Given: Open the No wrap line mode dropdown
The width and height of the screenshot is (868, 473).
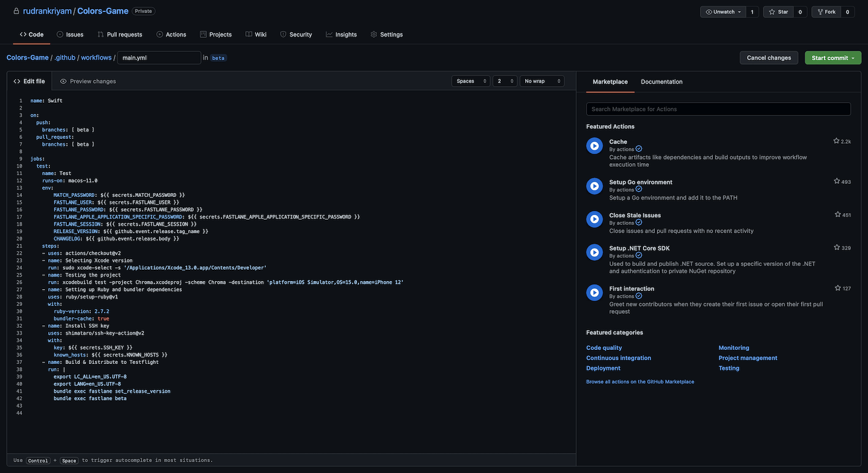Looking at the screenshot, I should [542, 81].
